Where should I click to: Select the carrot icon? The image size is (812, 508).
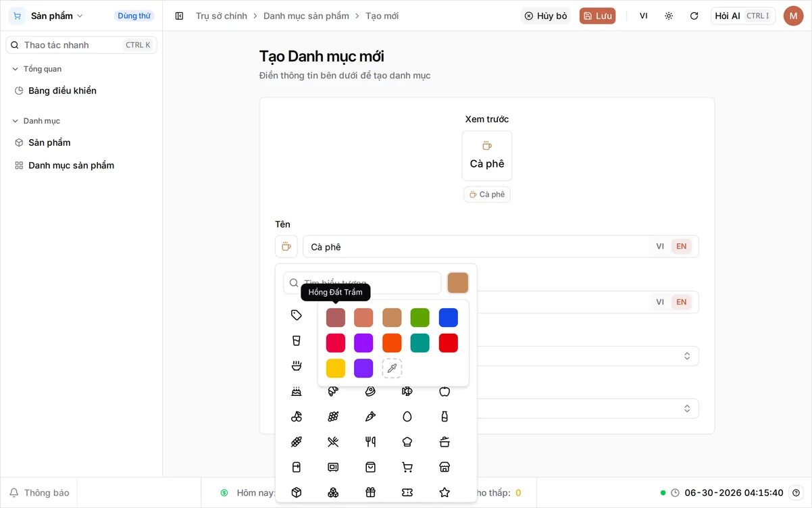(370, 416)
